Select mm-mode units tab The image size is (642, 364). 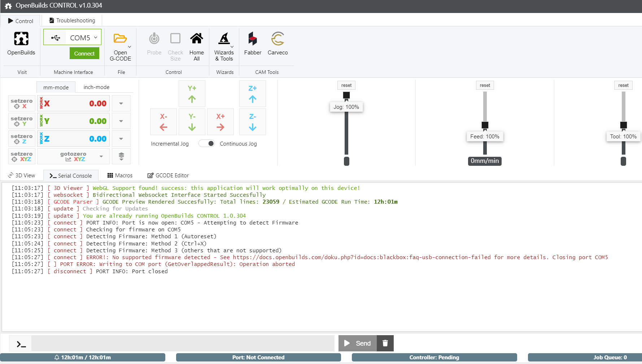coord(56,87)
